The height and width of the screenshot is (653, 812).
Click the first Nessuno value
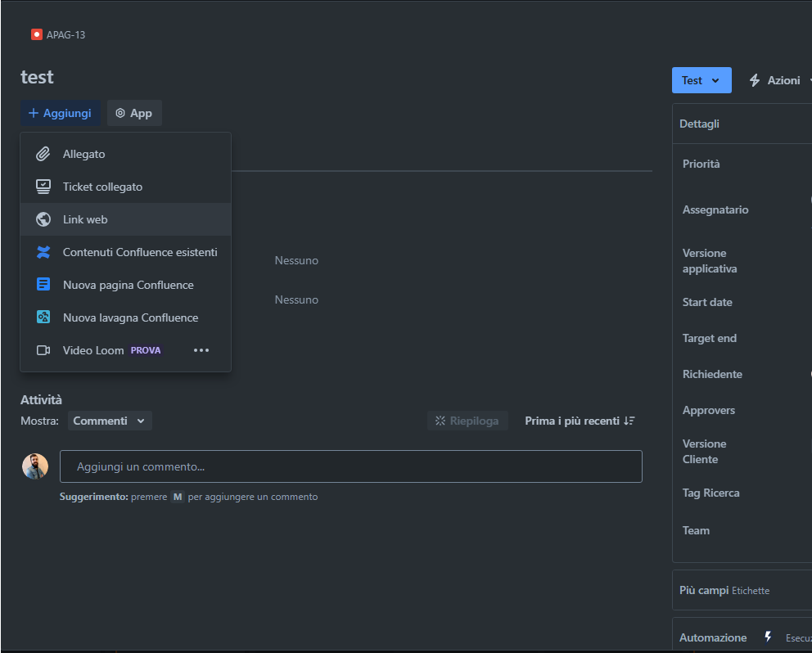coord(296,260)
